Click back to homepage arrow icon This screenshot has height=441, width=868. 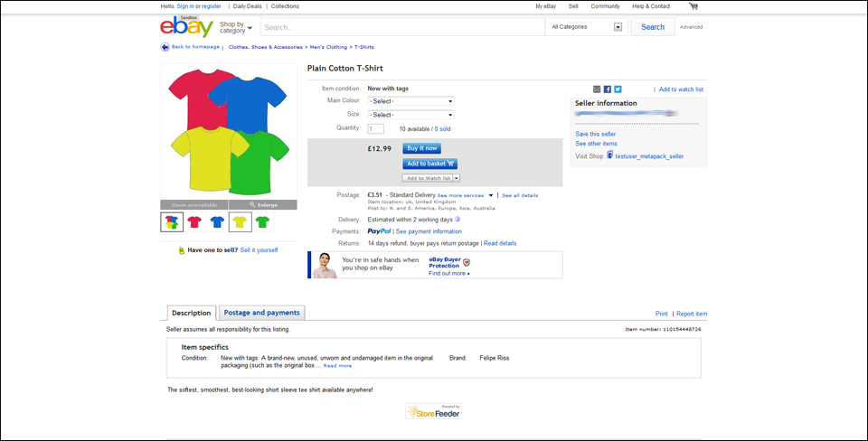[x=165, y=47]
